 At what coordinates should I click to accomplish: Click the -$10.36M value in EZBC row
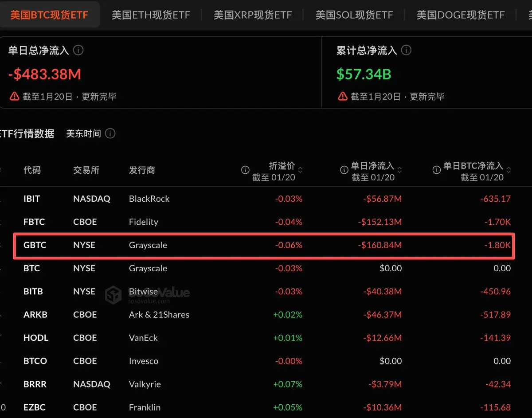tap(383, 407)
